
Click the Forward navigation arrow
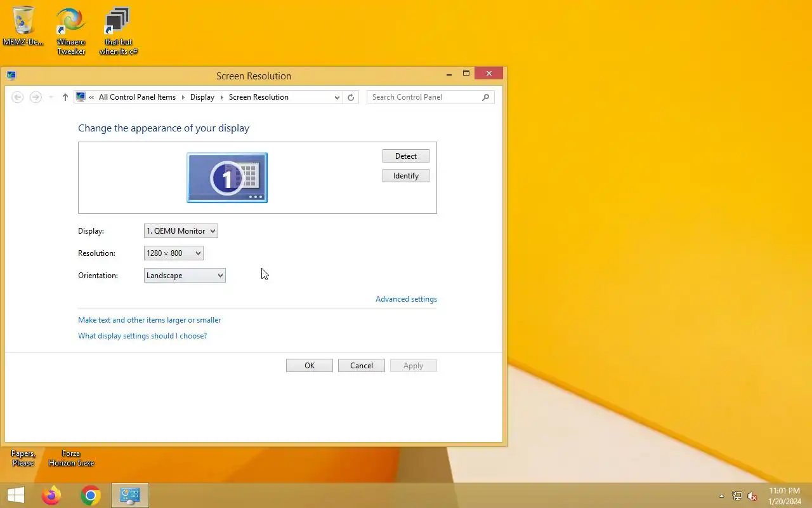point(36,97)
